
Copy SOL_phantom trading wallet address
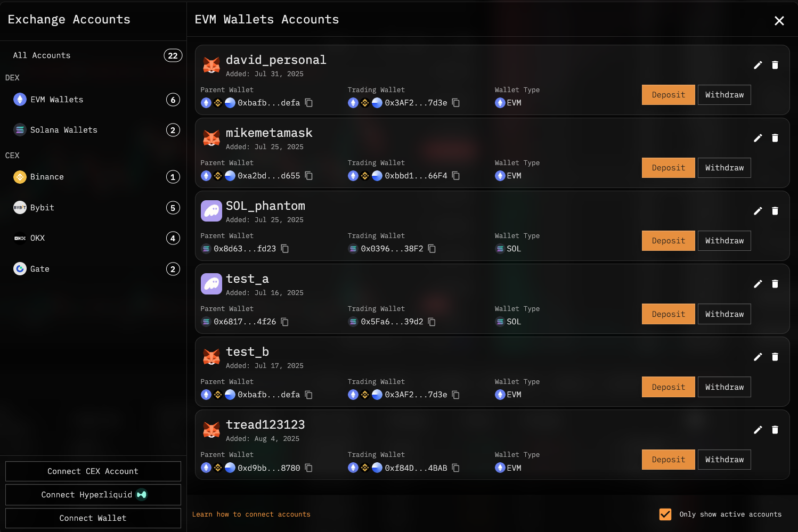coord(432,249)
